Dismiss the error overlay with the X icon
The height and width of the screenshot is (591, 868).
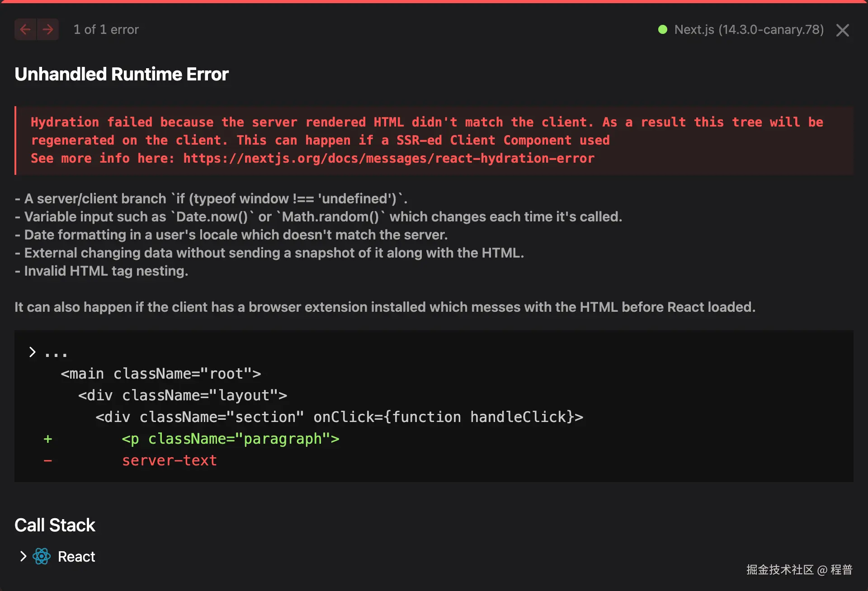[x=842, y=30]
